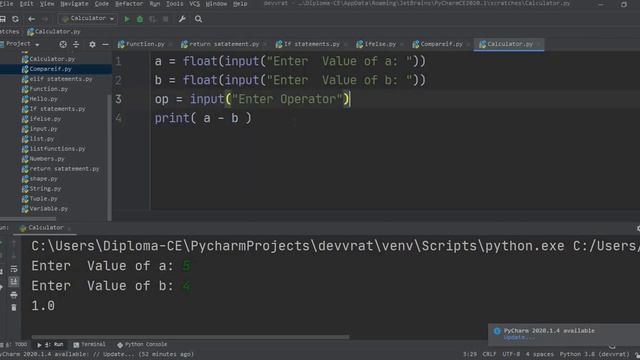This screenshot has height=360, width=640.
Task: Open the Tools menu
Action: [174, 4]
